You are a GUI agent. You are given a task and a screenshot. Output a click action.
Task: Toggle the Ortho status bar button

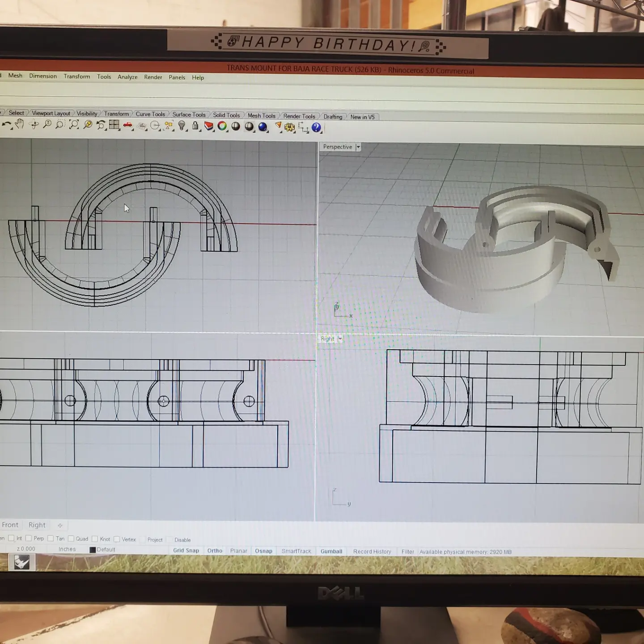[215, 551]
